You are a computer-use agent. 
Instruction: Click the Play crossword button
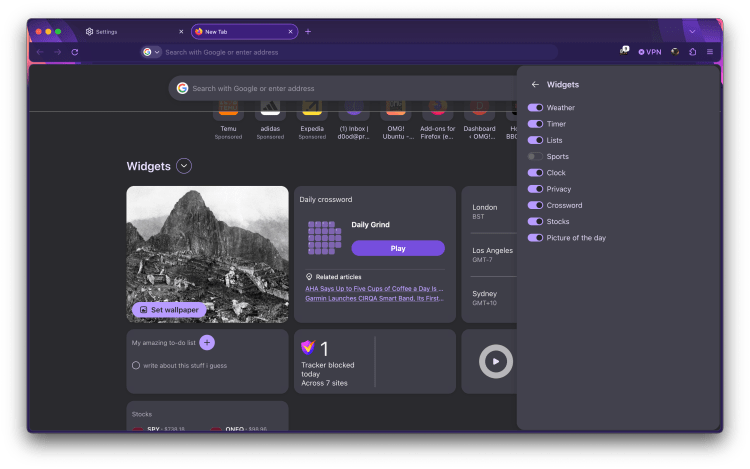pyautogui.click(x=398, y=248)
